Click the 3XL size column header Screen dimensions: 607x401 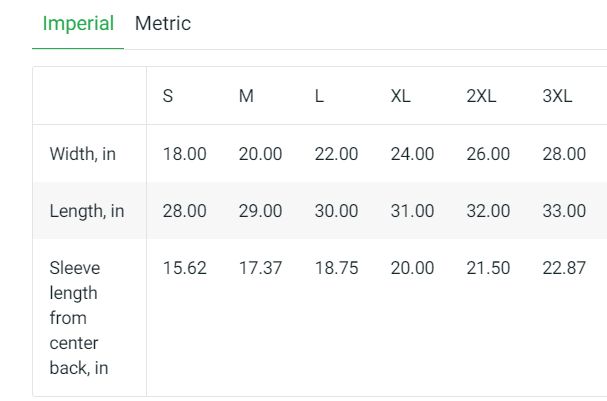(x=557, y=97)
